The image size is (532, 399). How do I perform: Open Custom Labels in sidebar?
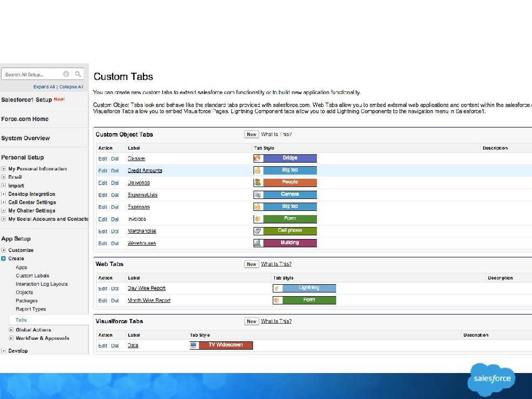tap(32, 275)
